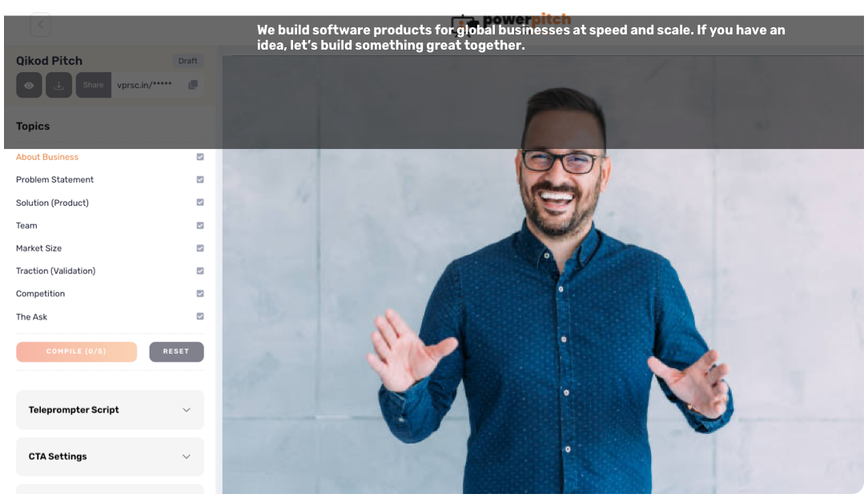
Task: Toggle the Team checkbox
Action: [200, 226]
